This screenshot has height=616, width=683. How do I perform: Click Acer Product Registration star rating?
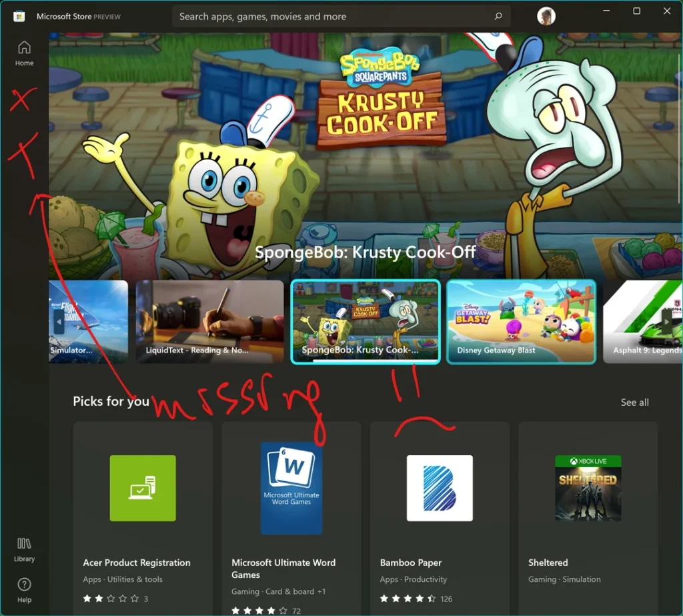[115, 599]
